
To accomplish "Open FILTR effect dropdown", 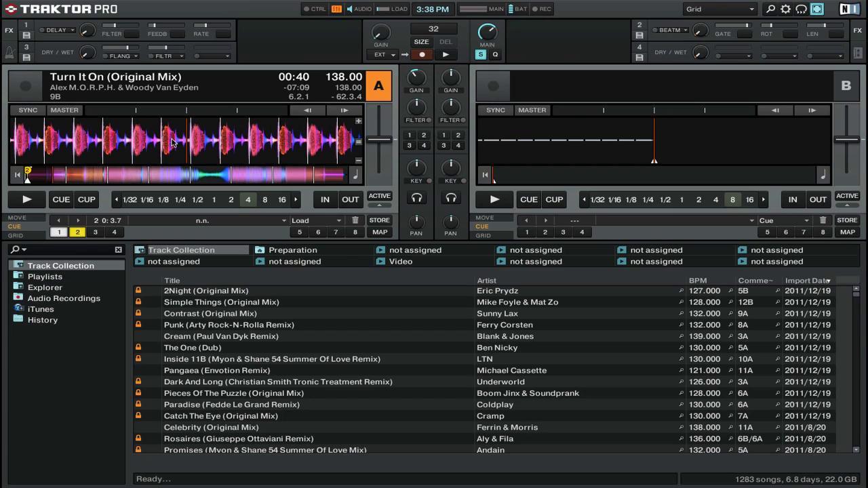I will [x=166, y=56].
